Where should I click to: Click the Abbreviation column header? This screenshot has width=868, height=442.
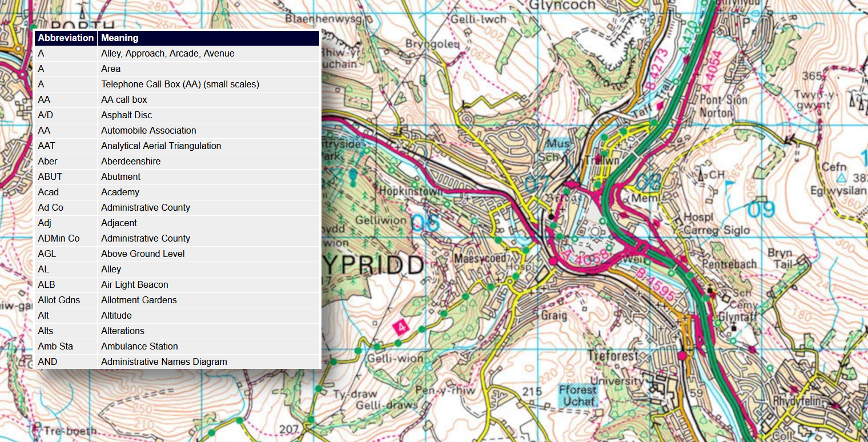tap(66, 38)
